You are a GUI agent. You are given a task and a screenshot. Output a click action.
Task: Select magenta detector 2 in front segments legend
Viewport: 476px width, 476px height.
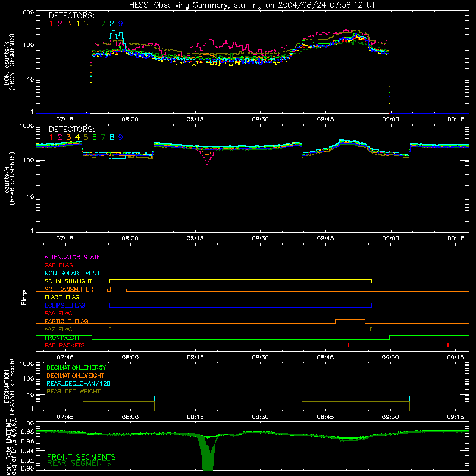pyautogui.click(x=60, y=24)
